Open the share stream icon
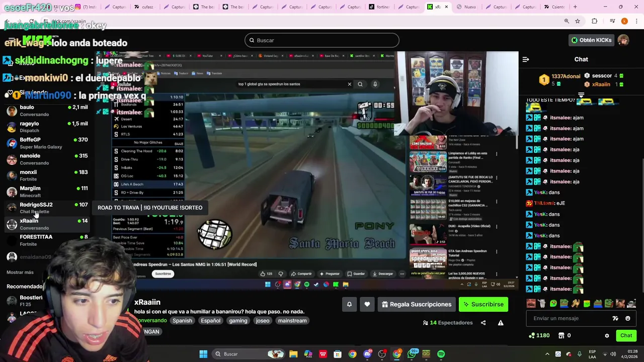Image resolution: width=644 pixels, height=362 pixels. (483, 323)
